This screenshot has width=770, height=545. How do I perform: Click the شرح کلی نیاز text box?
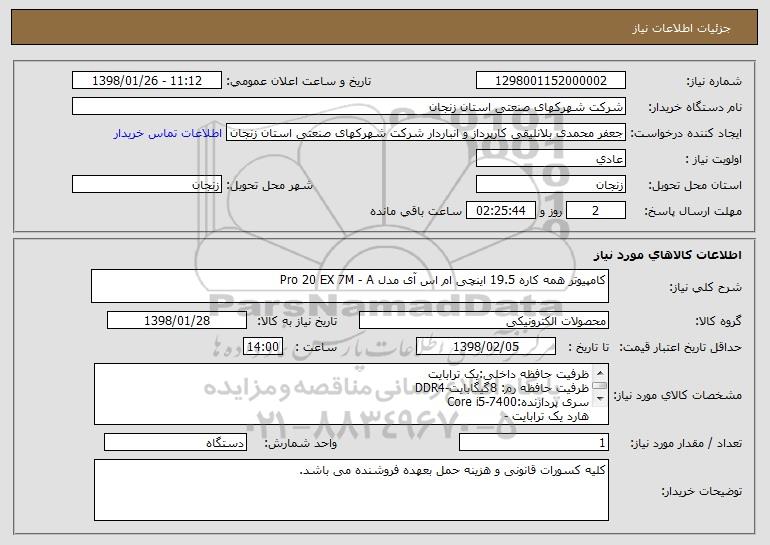(350, 286)
